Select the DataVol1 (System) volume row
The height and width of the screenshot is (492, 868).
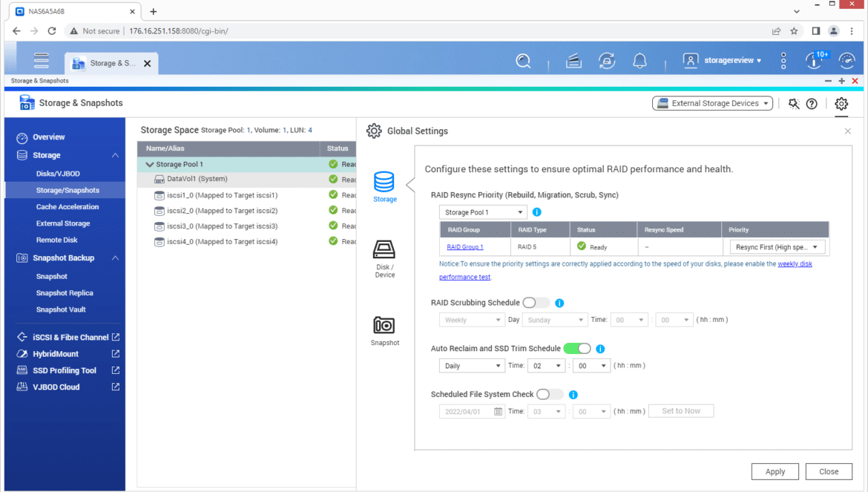tap(246, 180)
